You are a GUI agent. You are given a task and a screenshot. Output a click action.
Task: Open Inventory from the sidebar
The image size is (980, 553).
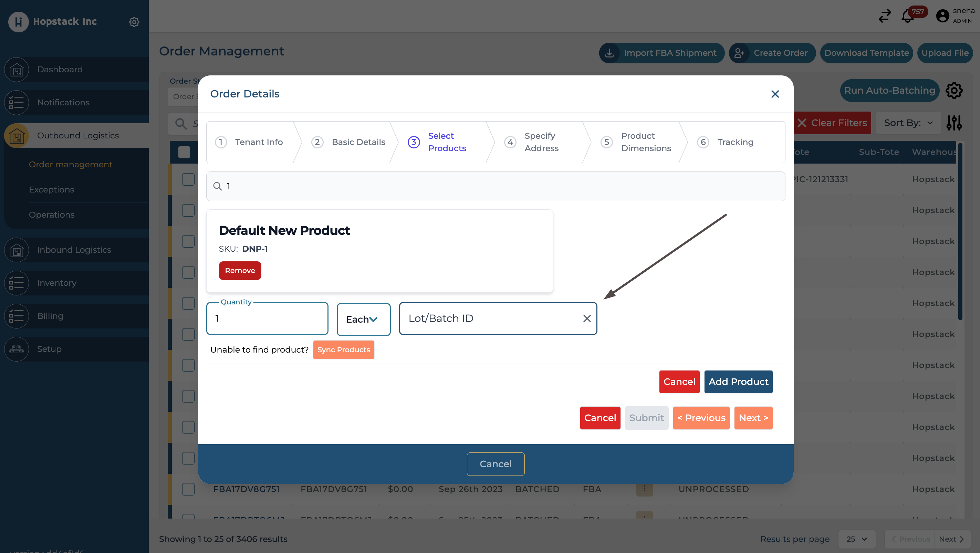(57, 283)
